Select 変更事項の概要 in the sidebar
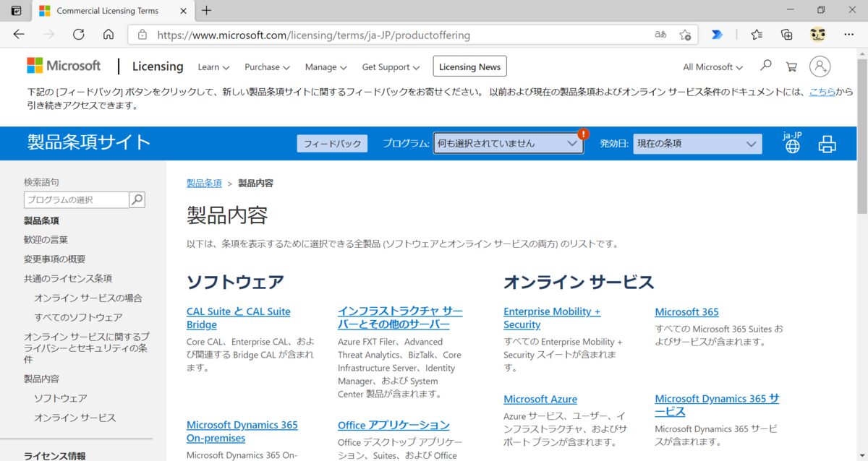868x461 pixels. pos(54,259)
